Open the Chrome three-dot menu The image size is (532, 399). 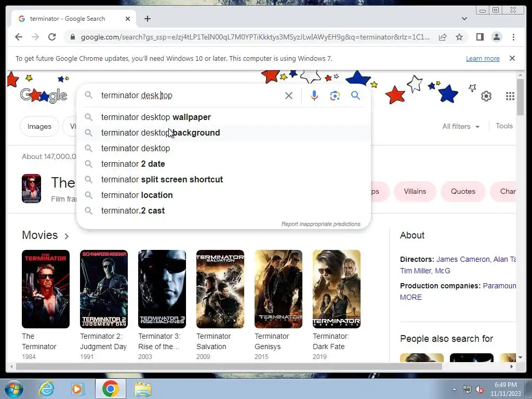tap(513, 37)
